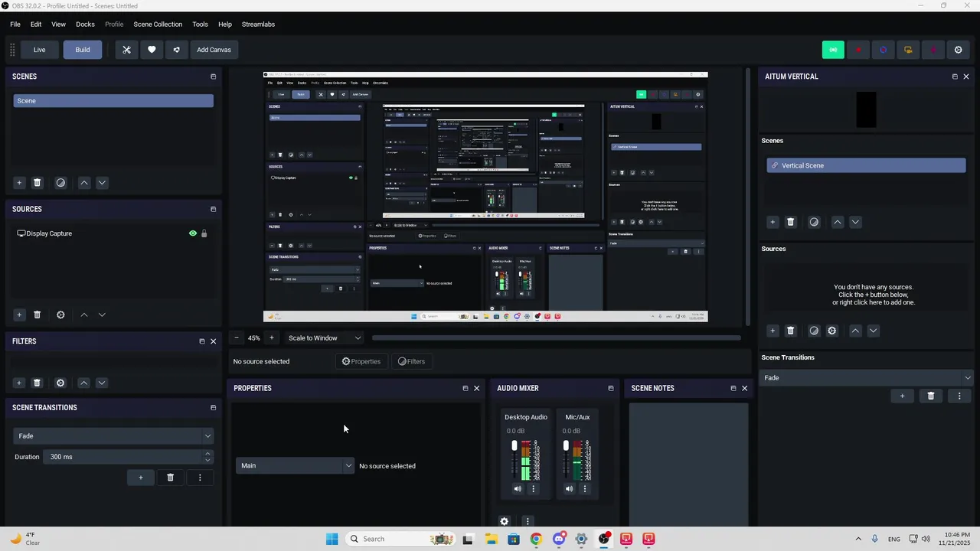Open the Edit menu

[36, 24]
